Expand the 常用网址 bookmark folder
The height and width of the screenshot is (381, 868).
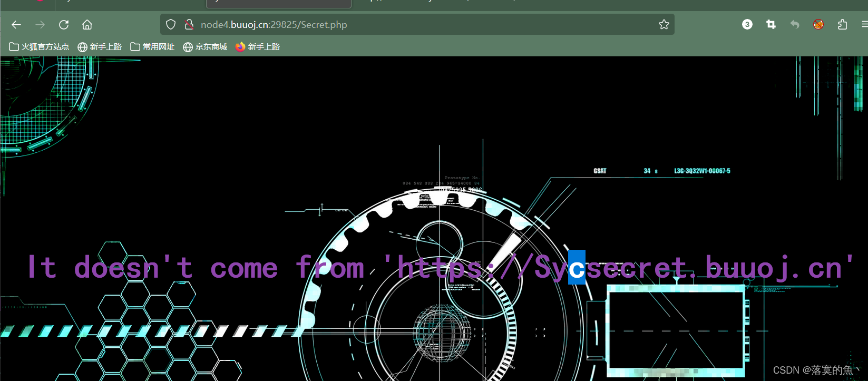coord(152,47)
